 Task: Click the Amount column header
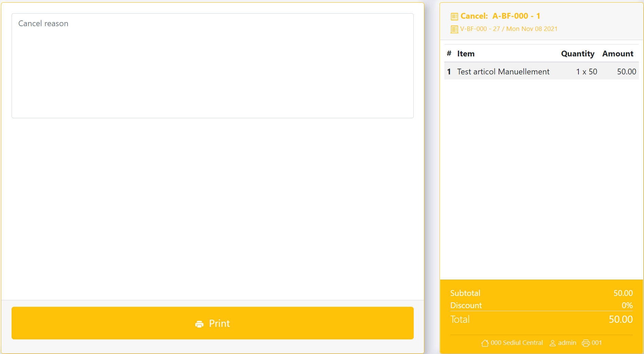pyautogui.click(x=618, y=54)
